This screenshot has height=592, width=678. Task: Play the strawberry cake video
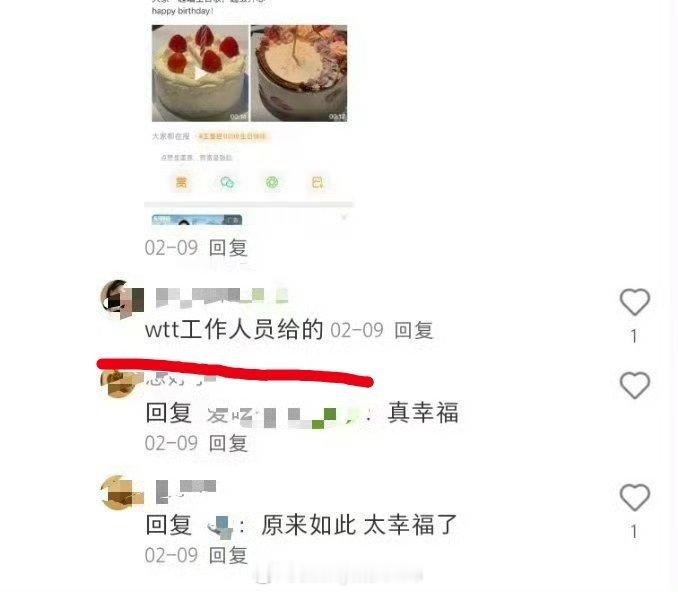click(x=200, y=73)
